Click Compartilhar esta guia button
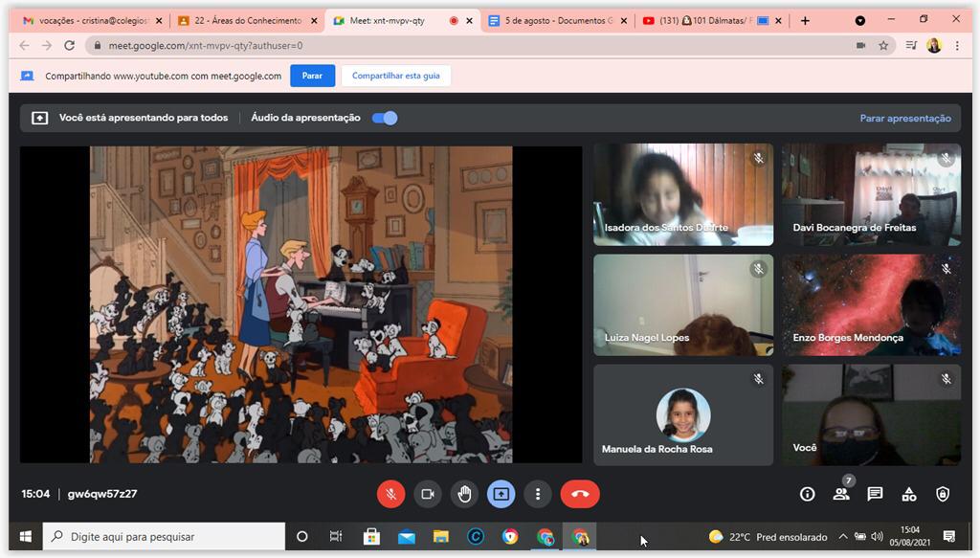This screenshot has width=980, height=558. [x=396, y=76]
